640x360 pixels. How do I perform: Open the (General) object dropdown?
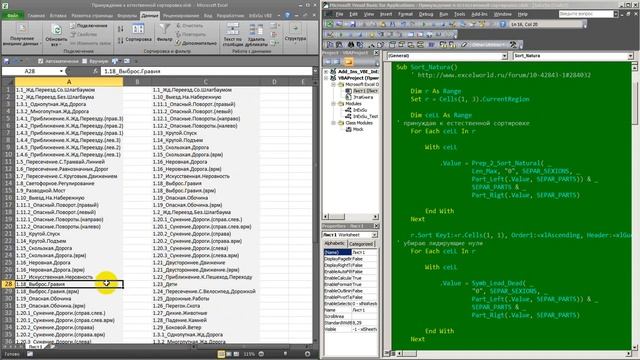tap(504, 56)
